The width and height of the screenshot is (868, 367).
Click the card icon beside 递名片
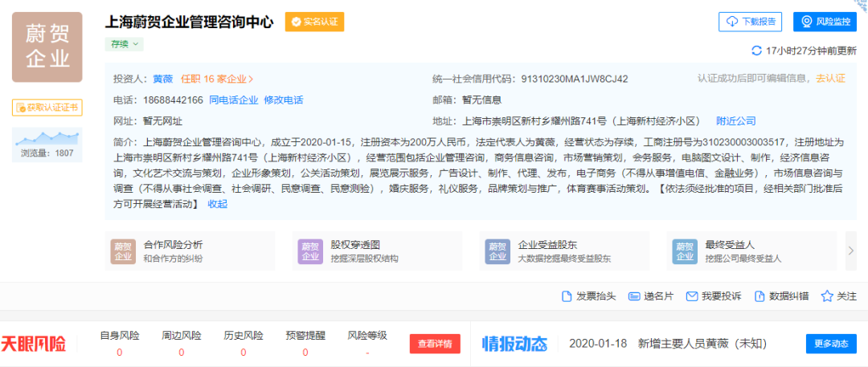[634, 296]
